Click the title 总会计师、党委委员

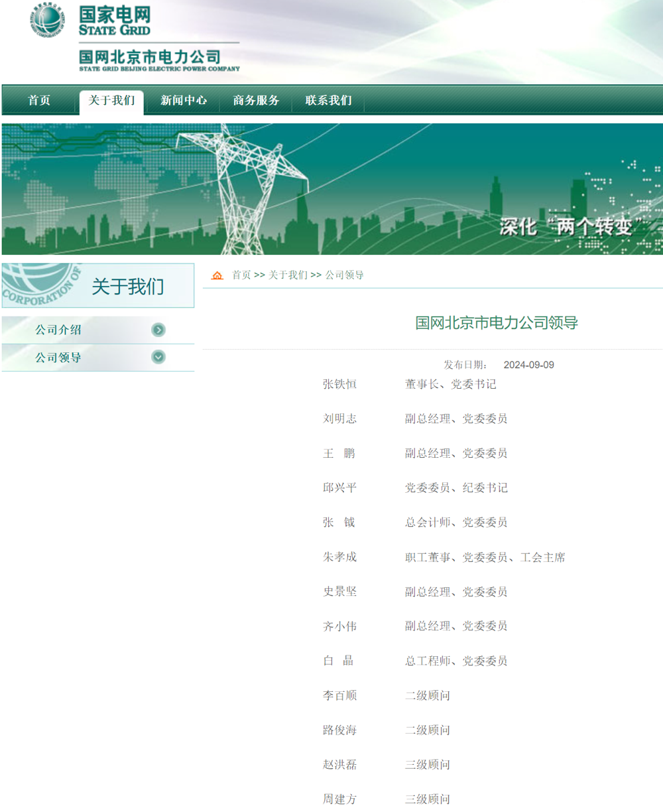[456, 522]
